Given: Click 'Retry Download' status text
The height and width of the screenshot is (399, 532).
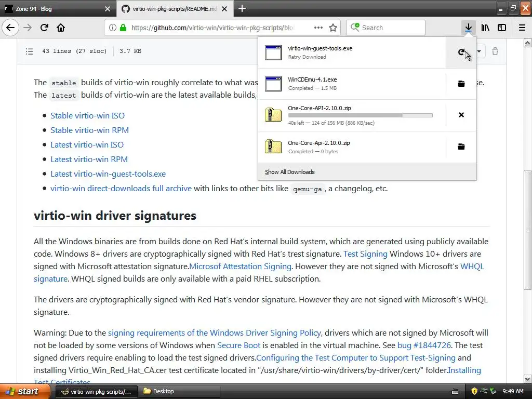Looking at the screenshot, I should (307, 57).
